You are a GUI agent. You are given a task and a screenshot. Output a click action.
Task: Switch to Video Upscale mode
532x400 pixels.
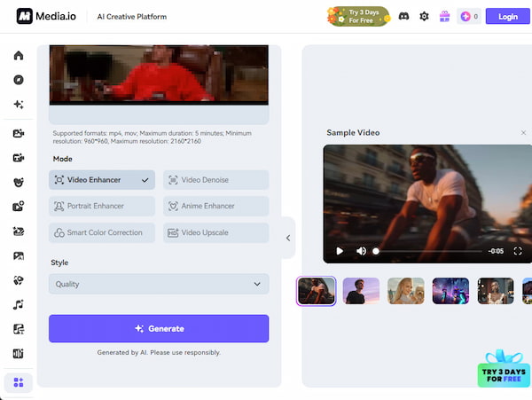215,232
